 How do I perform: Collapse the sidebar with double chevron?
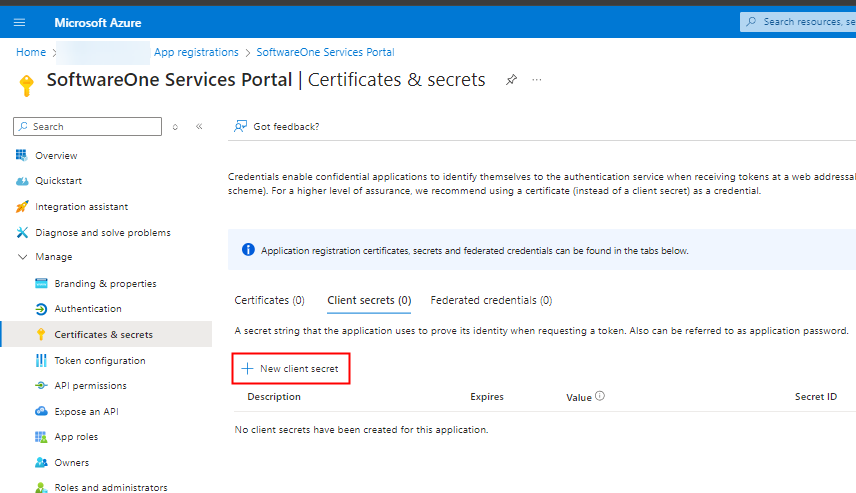[199, 127]
